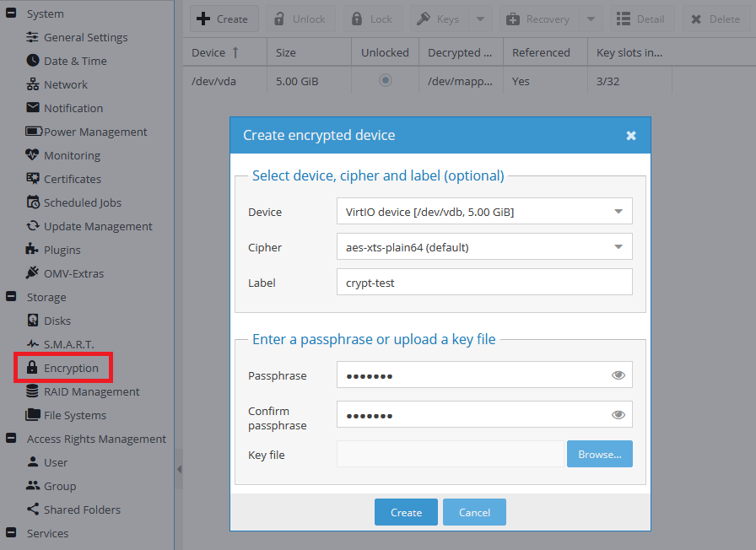Click the RAID Management database icon
756x550 pixels.
(33, 391)
